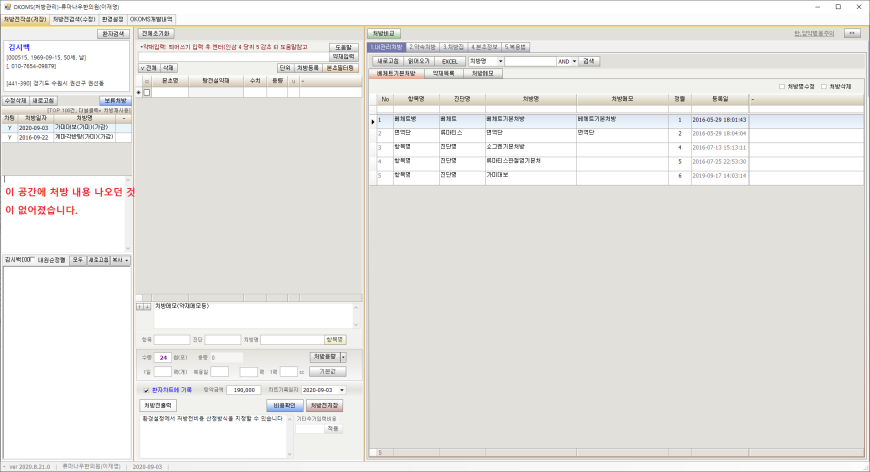The height and width of the screenshot is (472, 870).
Task: Click the EXCEL export button
Action: tap(449, 61)
